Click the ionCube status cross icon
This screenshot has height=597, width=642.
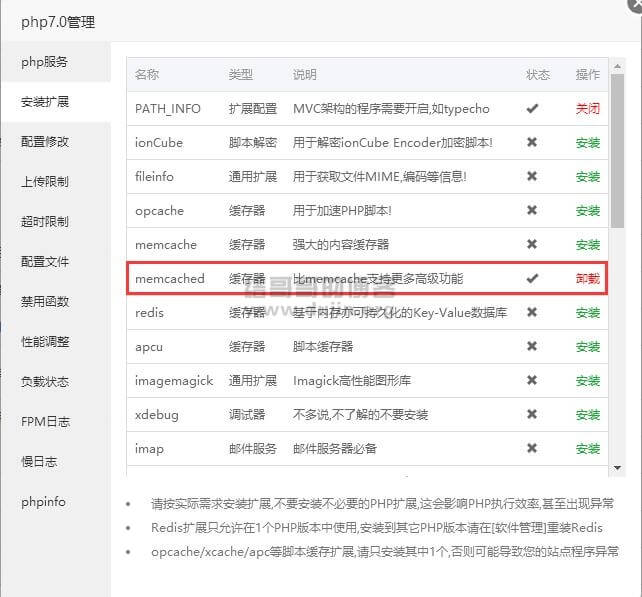[x=532, y=142]
